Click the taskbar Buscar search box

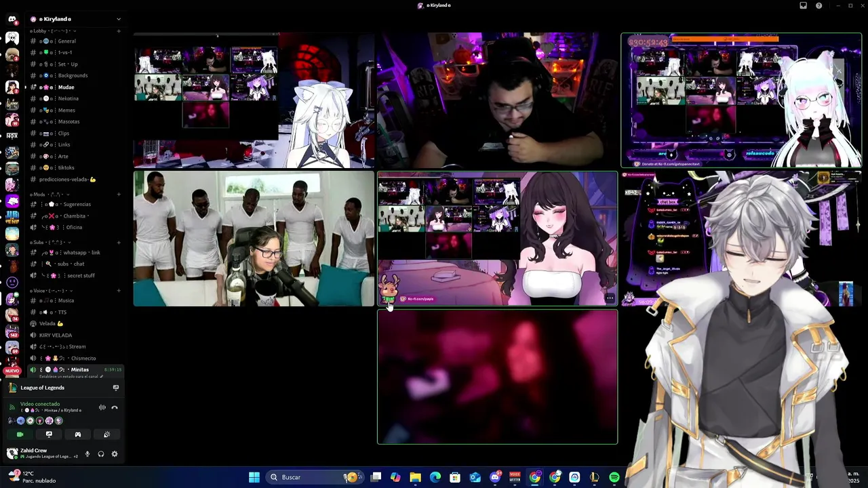click(313, 477)
